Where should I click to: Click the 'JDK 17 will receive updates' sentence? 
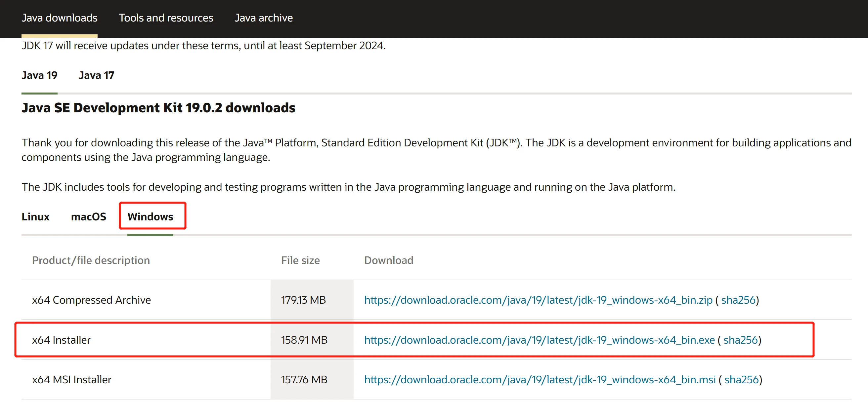click(x=203, y=46)
